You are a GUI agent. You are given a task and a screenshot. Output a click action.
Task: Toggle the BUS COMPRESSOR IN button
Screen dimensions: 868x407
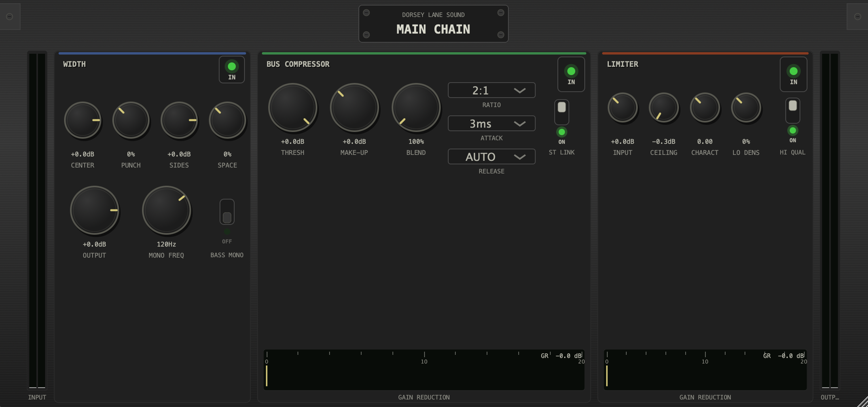pyautogui.click(x=571, y=74)
